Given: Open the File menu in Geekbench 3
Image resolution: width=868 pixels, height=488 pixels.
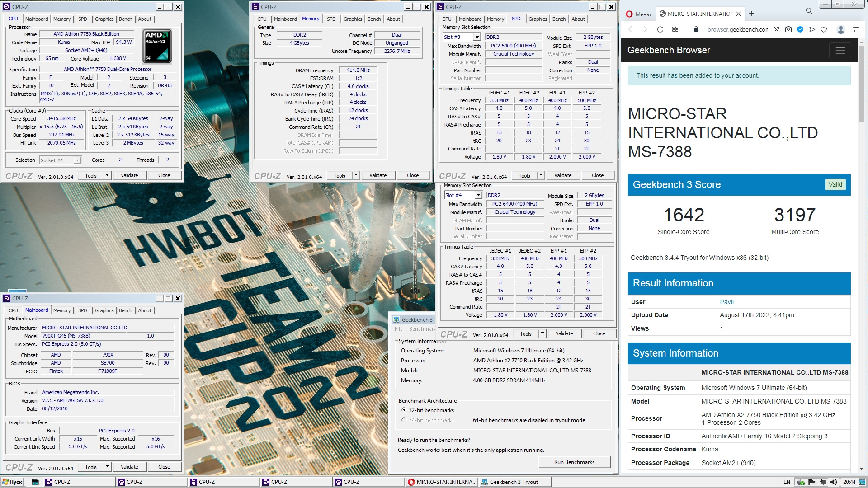Looking at the screenshot, I should pyautogui.click(x=398, y=329).
